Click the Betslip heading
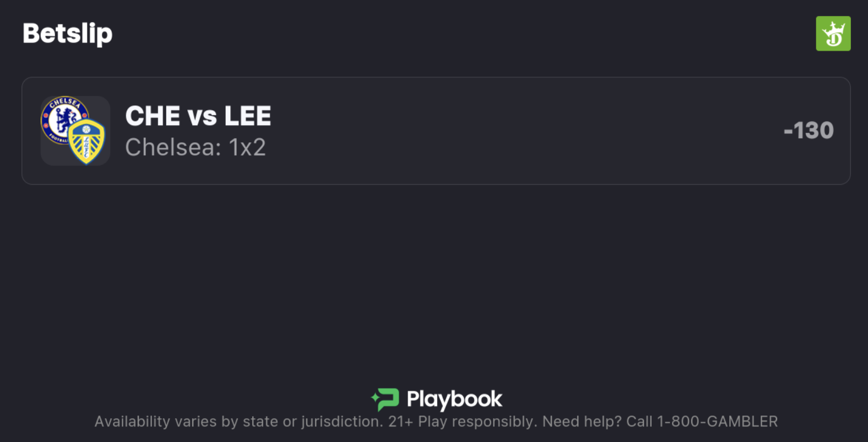Image resolution: width=868 pixels, height=442 pixels. click(x=67, y=34)
